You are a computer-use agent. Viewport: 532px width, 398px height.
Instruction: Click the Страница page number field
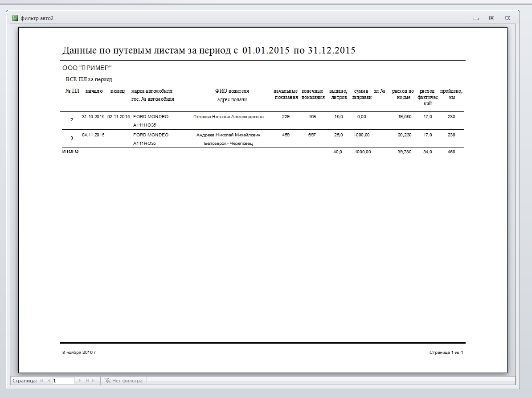coord(63,381)
